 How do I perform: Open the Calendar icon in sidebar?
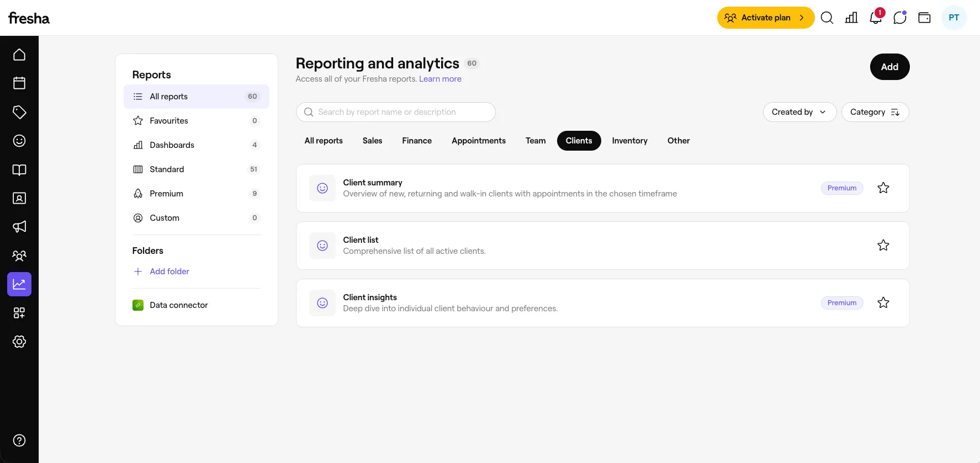pyautogui.click(x=19, y=83)
